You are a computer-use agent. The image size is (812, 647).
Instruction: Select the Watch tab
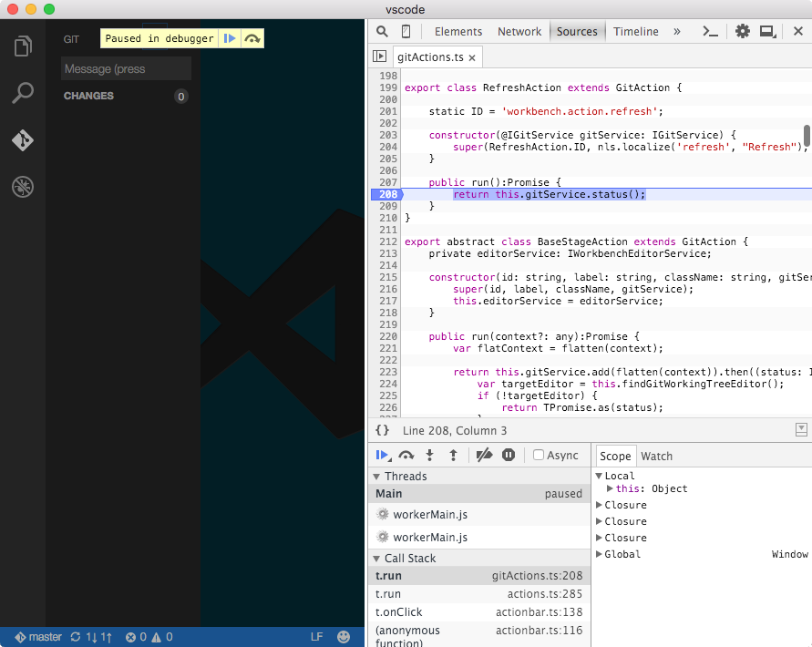[x=657, y=456]
